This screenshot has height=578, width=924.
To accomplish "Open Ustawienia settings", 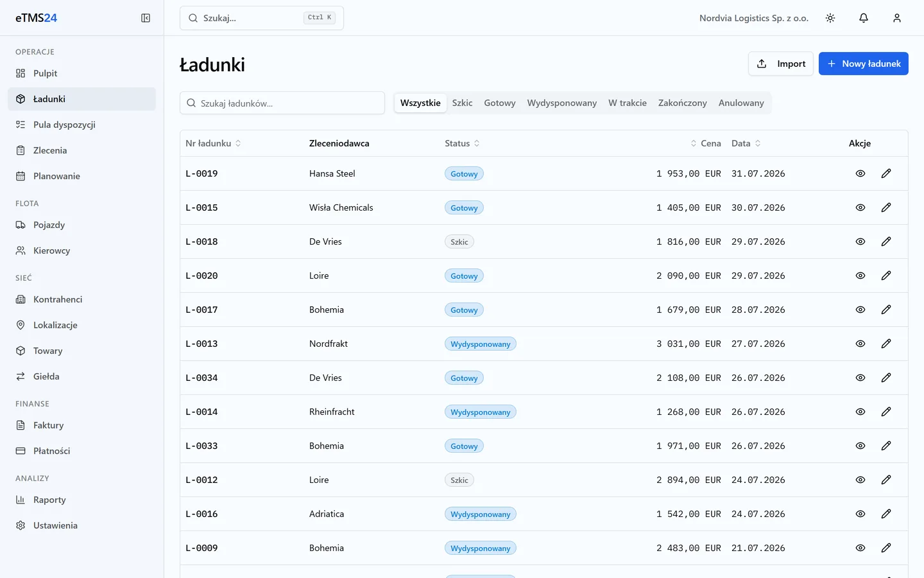I will (81, 525).
